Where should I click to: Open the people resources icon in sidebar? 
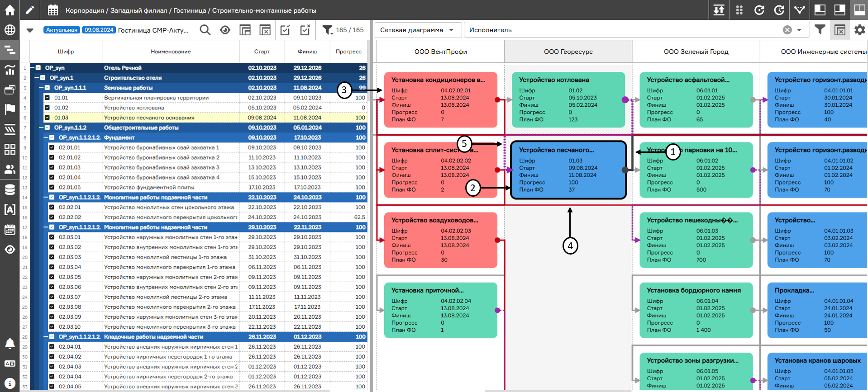pos(10,169)
